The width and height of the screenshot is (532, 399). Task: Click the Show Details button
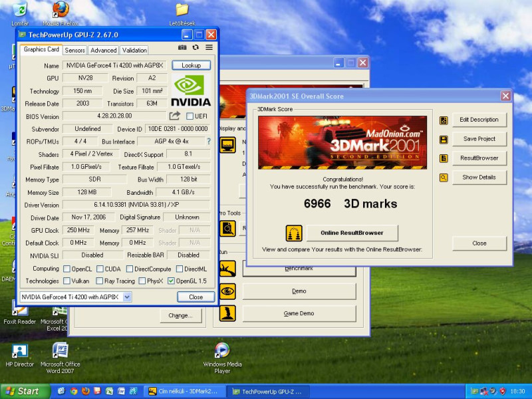tap(479, 178)
